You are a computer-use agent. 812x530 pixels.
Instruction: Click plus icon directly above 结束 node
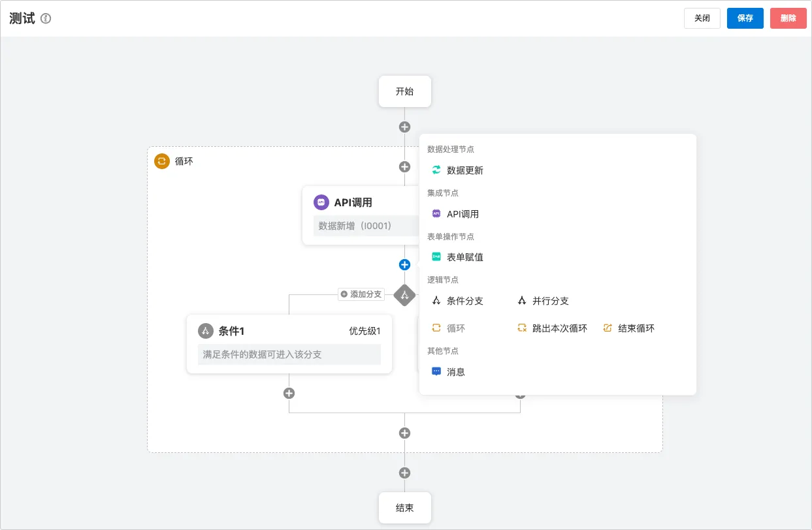pyautogui.click(x=405, y=473)
